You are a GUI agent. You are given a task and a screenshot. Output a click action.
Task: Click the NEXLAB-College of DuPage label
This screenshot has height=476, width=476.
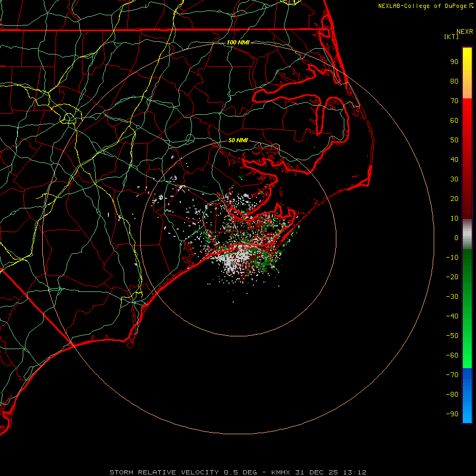(423, 6)
